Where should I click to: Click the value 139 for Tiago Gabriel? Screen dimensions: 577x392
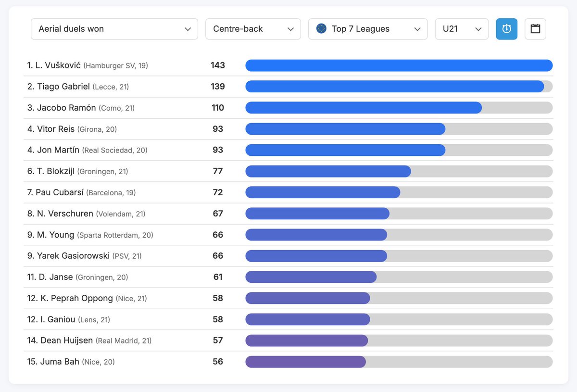(x=218, y=87)
